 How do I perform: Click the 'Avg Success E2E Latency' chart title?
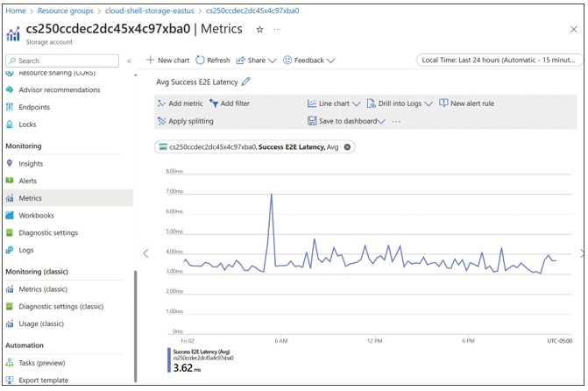197,82
